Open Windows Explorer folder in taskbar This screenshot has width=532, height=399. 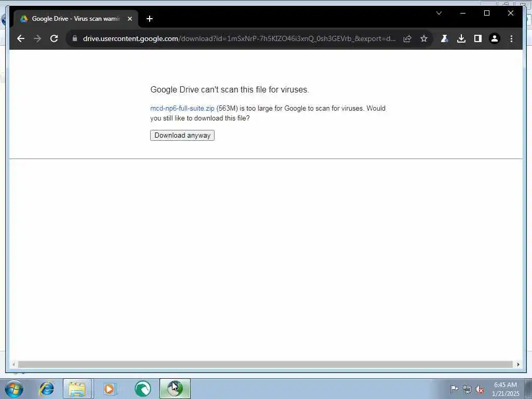pyautogui.click(x=77, y=389)
